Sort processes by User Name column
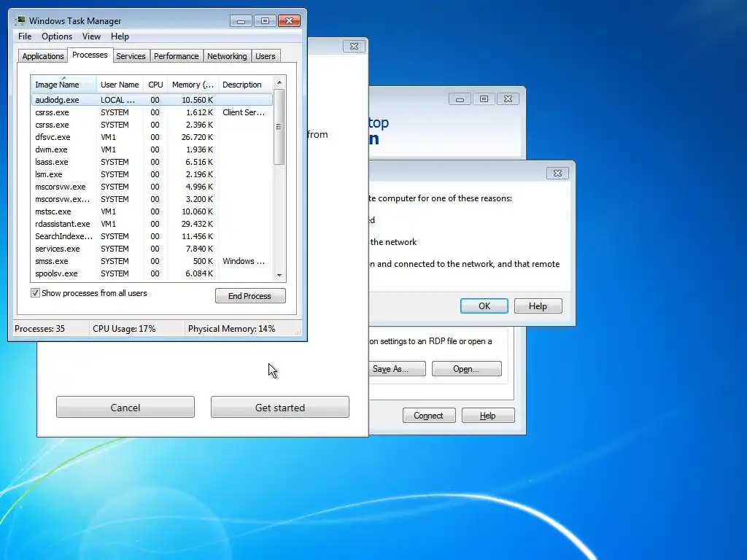Viewport: 747px width, 560px height. click(120, 85)
